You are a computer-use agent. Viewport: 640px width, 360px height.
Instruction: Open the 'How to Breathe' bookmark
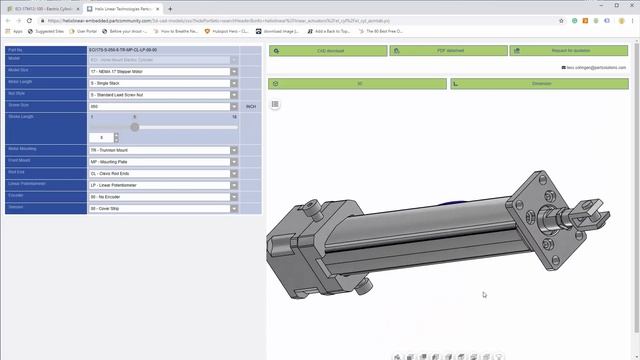click(176, 31)
